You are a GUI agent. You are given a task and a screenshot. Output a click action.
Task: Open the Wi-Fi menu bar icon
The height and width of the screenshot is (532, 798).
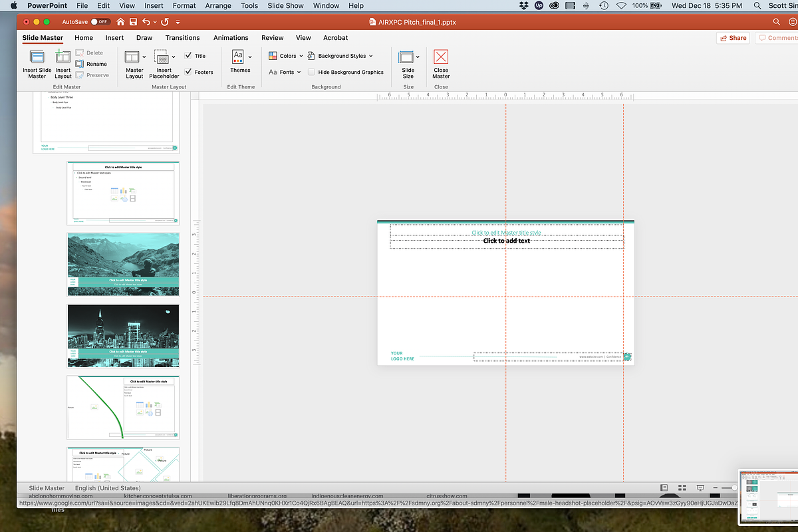tap(621, 5)
